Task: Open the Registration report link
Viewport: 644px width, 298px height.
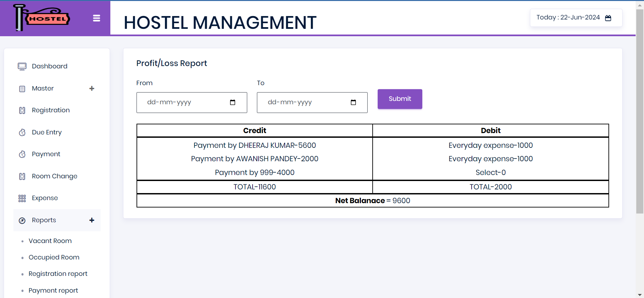Action: [58, 274]
